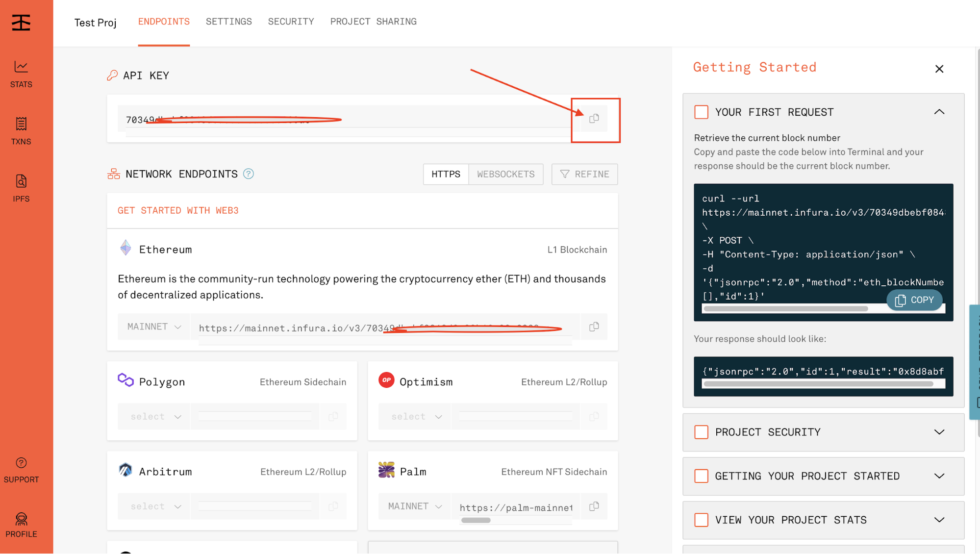The width and height of the screenshot is (980, 554).
Task: Switch to SETTINGS tab
Action: [228, 22]
